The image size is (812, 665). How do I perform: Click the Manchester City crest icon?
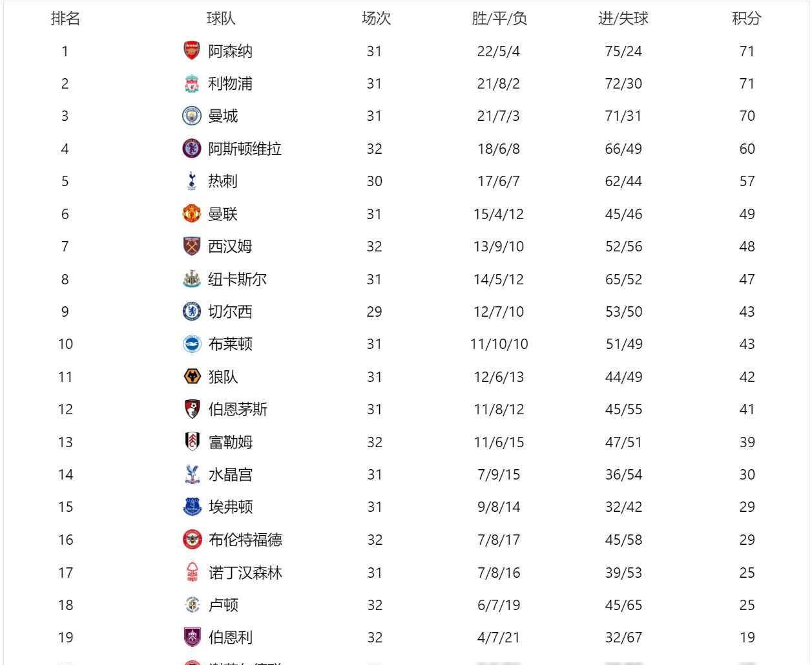point(192,116)
